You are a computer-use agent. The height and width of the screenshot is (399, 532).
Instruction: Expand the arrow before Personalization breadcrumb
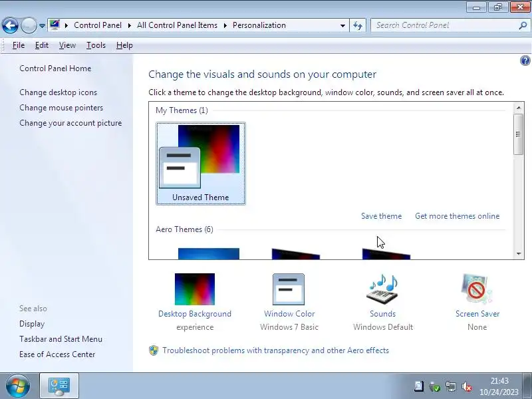(x=225, y=25)
